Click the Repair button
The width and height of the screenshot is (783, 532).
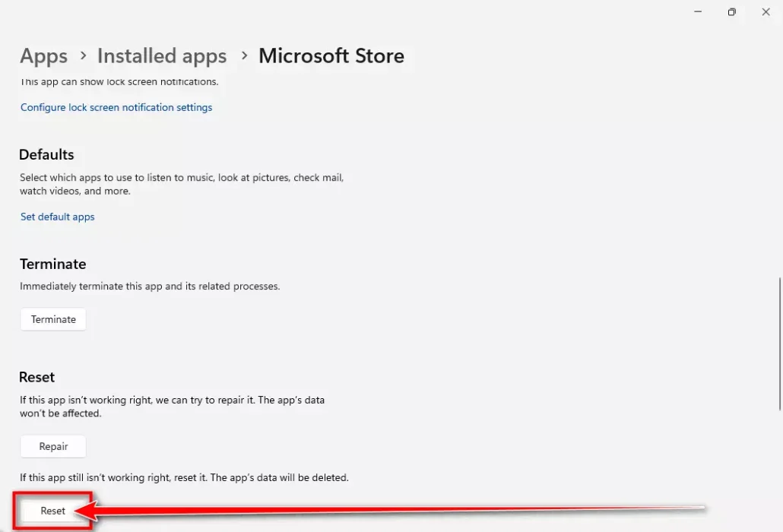53,446
